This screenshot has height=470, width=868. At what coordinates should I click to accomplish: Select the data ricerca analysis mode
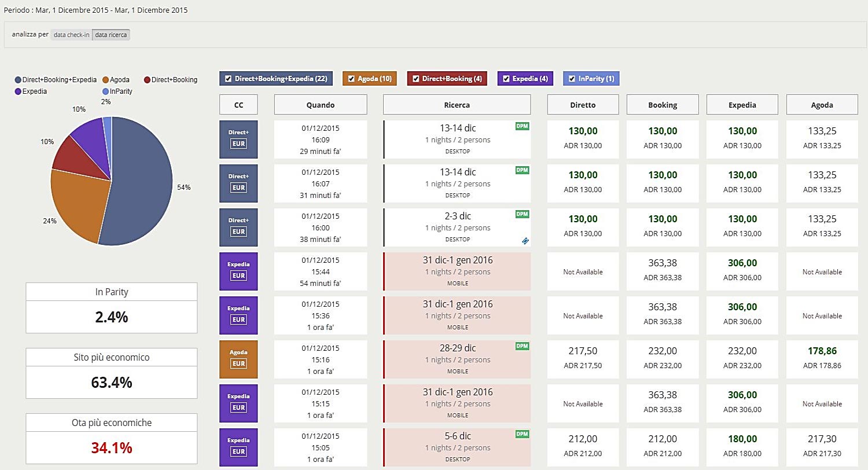[x=110, y=34]
